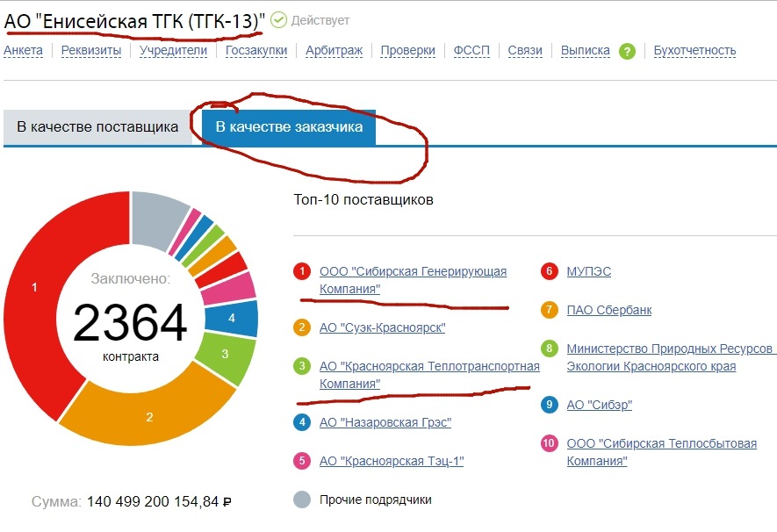The width and height of the screenshot is (777, 532).
Task: Click blue number 4 legend badge
Action: coord(302,422)
